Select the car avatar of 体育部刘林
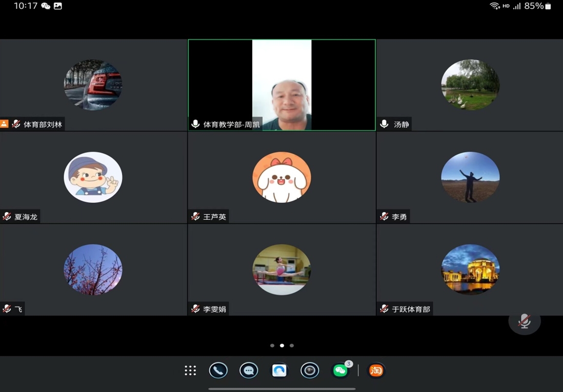The width and height of the screenshot is (563, 392). click(93, 85)
